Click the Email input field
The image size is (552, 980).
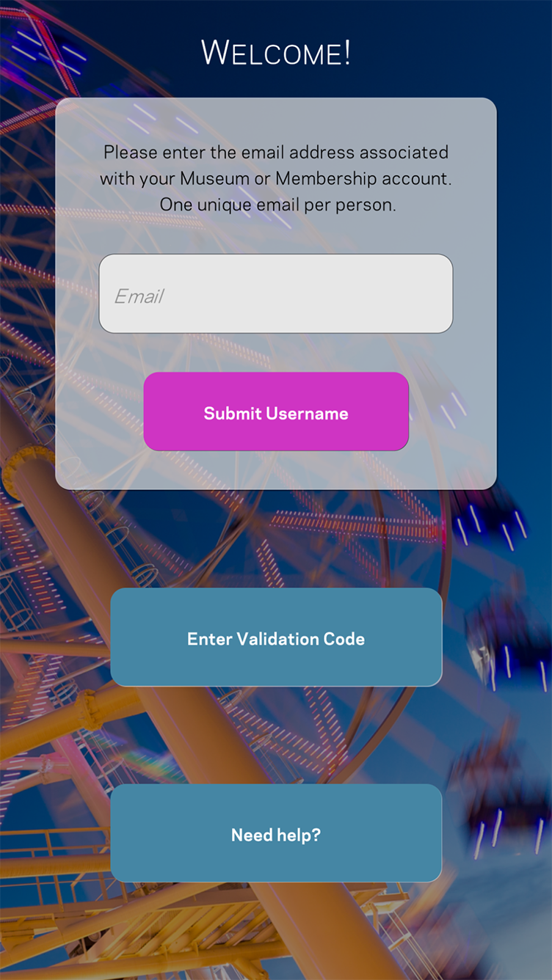click(276, 293)
